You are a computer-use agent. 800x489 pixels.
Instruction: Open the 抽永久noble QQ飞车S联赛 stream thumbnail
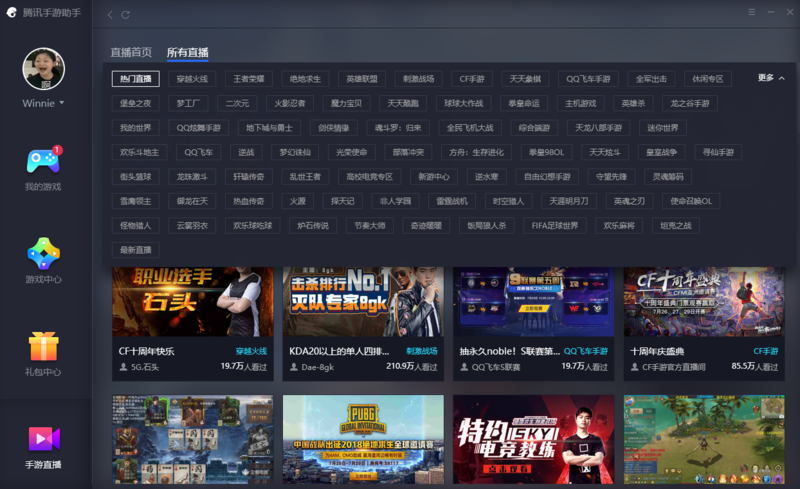click(x=534, y=302)
